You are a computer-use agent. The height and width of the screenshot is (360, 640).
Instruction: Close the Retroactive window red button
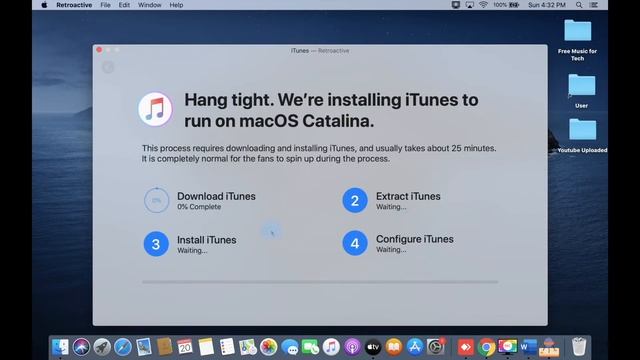(x=99, y=50)
